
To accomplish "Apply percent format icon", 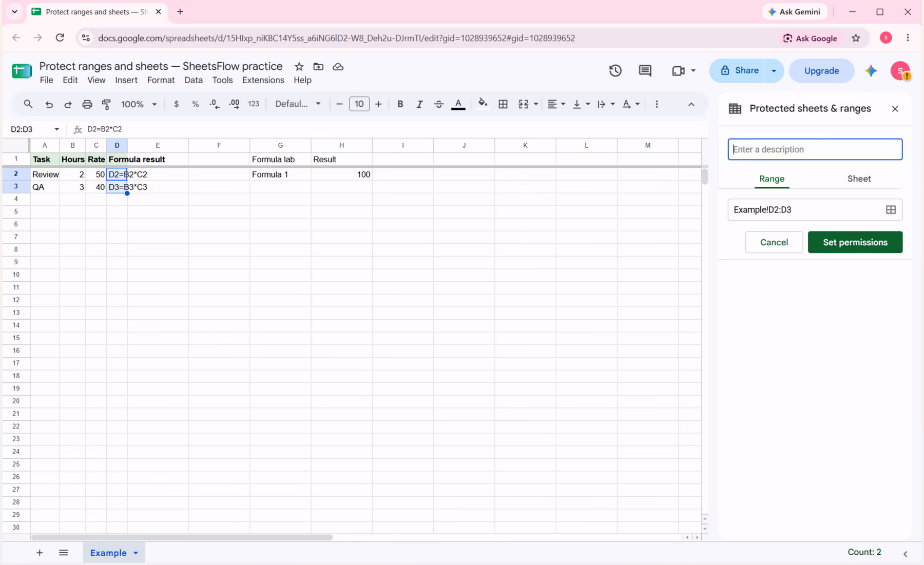I will point(195,104).
